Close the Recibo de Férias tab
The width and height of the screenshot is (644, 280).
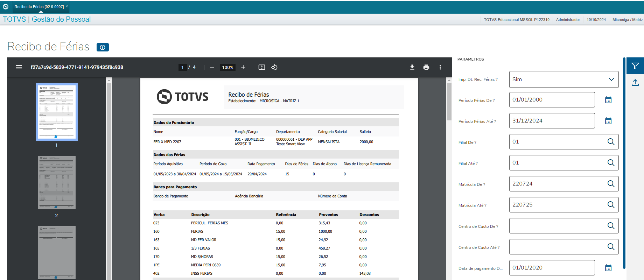click(67, 6)
